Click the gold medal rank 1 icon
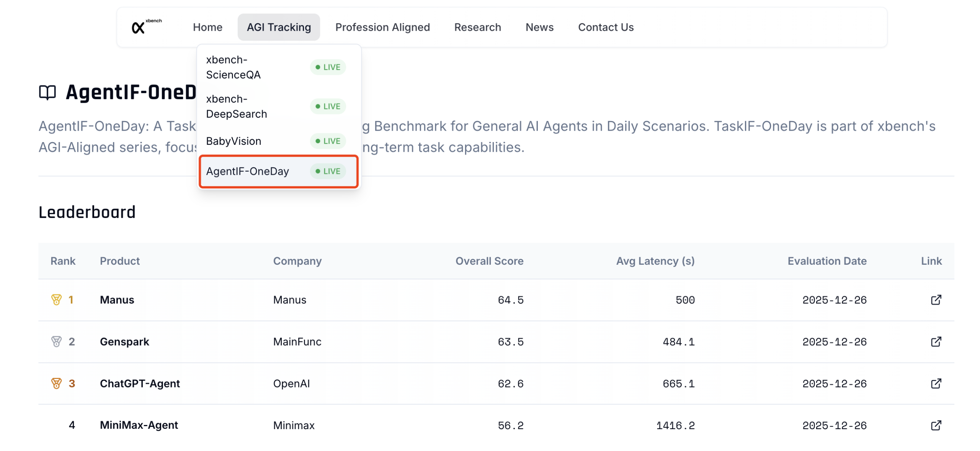This screenshot has height=451, width=980. point(56,300)
